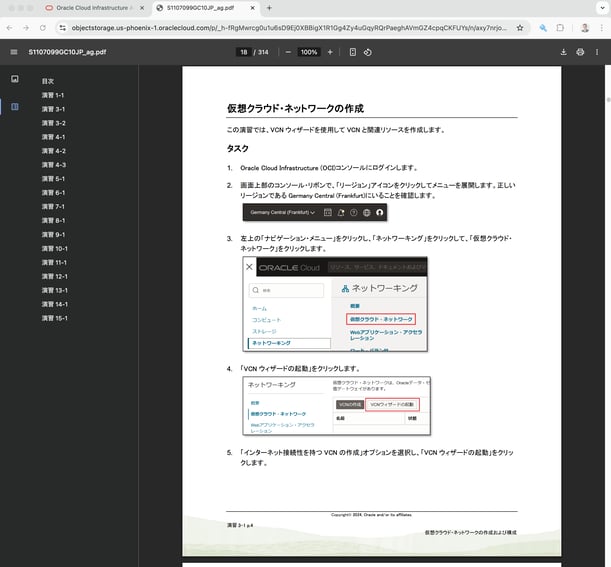Jump to 演習 5-1 in the outline
The image size is (611, 567).
(53, 179)
